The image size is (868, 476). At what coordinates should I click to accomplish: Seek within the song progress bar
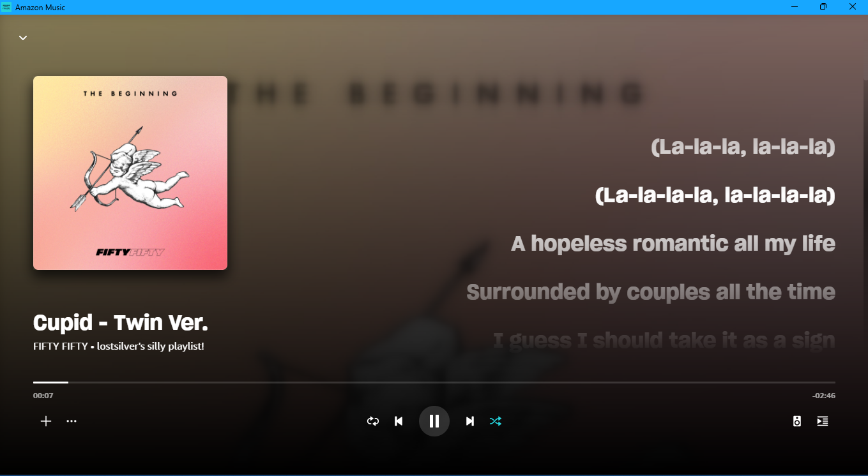pyautogui.click(x=434, y=382)
